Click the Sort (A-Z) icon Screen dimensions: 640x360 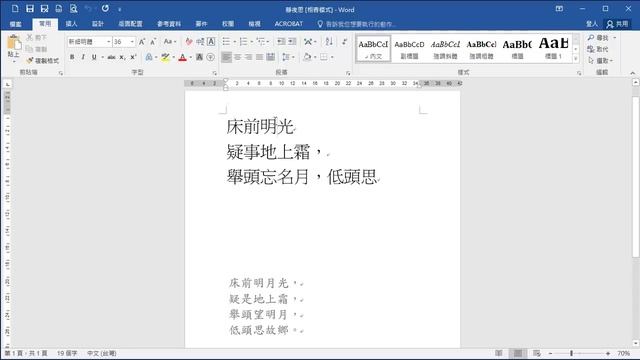coord(329,41)
